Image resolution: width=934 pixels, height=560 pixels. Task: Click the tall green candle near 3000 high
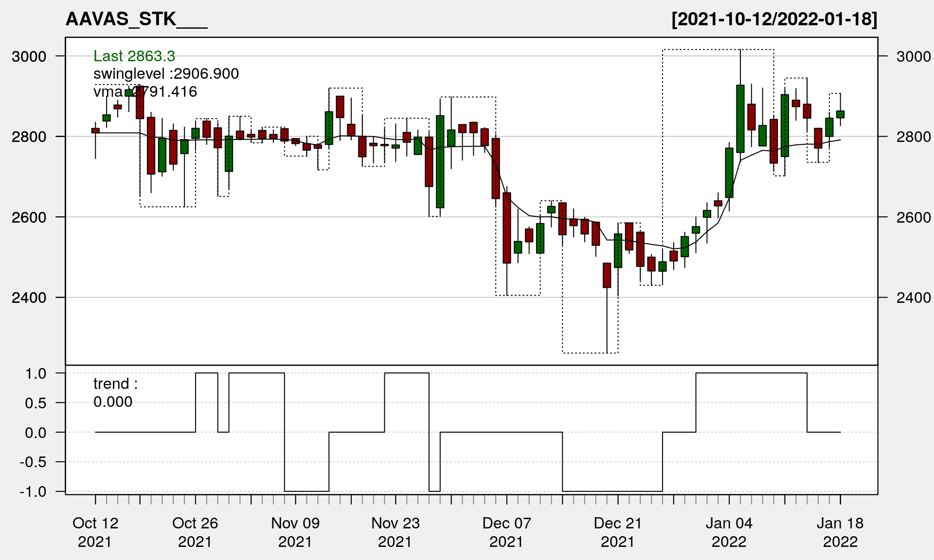(x=740, y=119)
